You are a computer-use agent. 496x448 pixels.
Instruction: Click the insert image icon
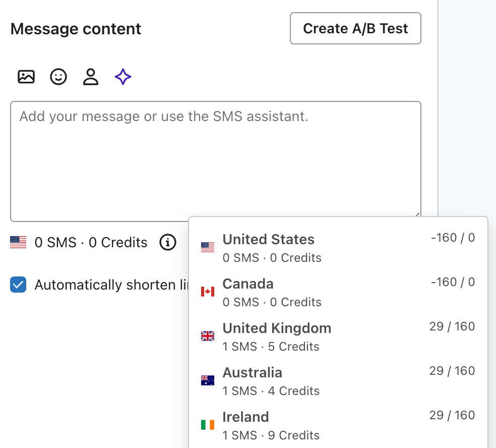click(26, 77)
